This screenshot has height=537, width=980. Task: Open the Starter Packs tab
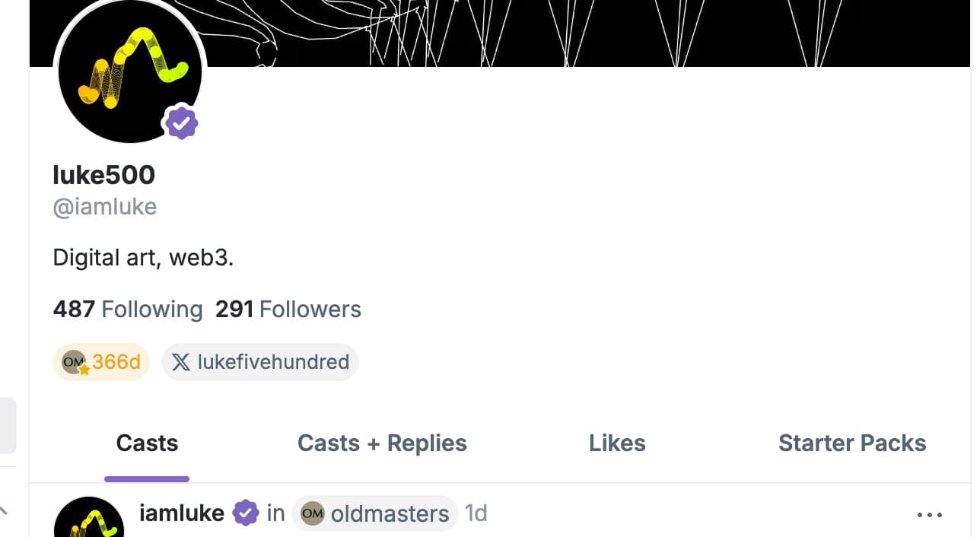click(x=852, y=443)
